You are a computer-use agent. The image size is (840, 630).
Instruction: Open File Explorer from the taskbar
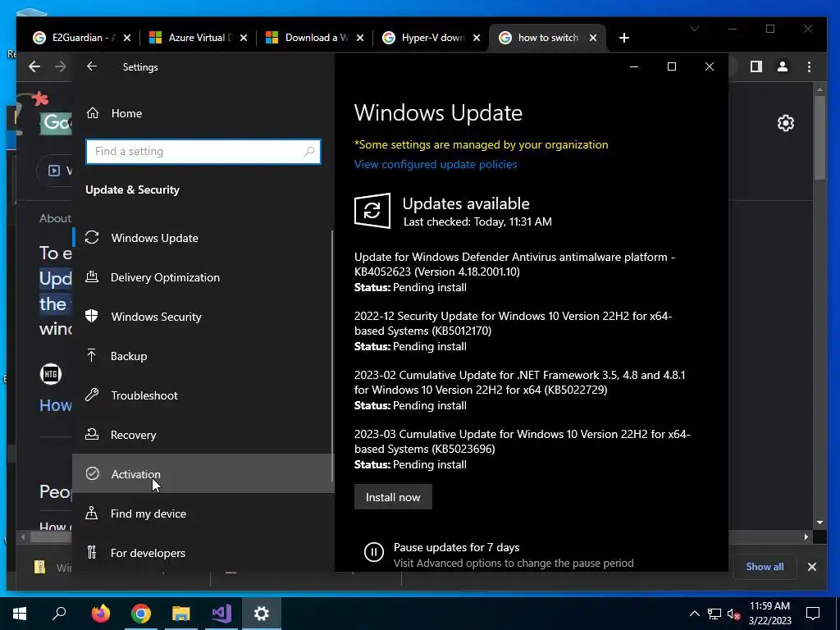pos(181,614)
